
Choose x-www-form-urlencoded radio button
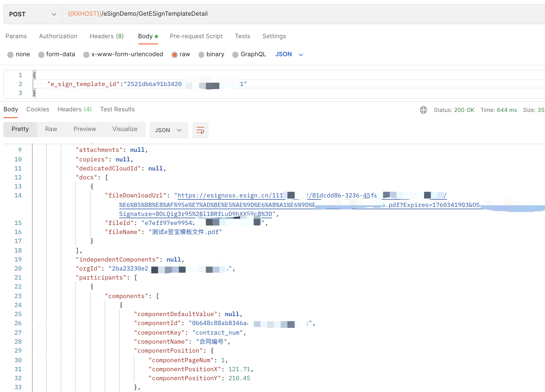86,55
